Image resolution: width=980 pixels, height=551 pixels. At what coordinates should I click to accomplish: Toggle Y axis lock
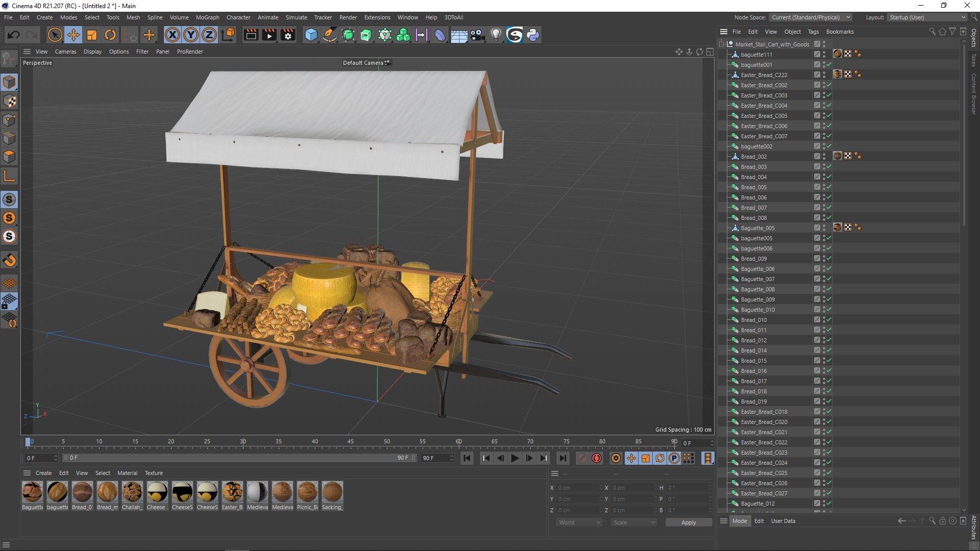click(x=191, y=35)
